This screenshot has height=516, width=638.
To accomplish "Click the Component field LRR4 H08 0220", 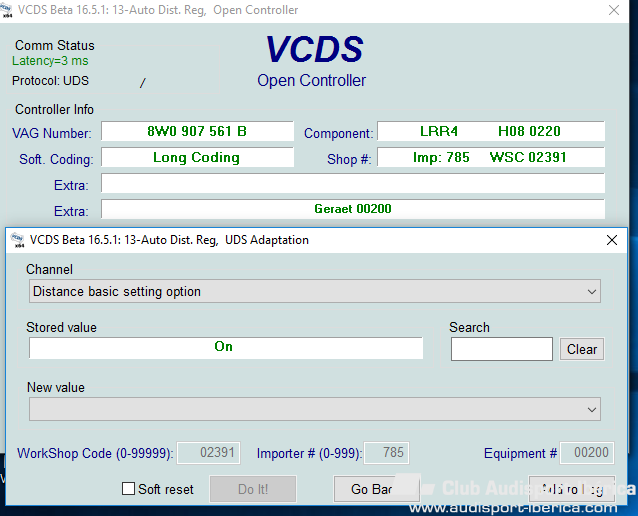I will point(491,131).
